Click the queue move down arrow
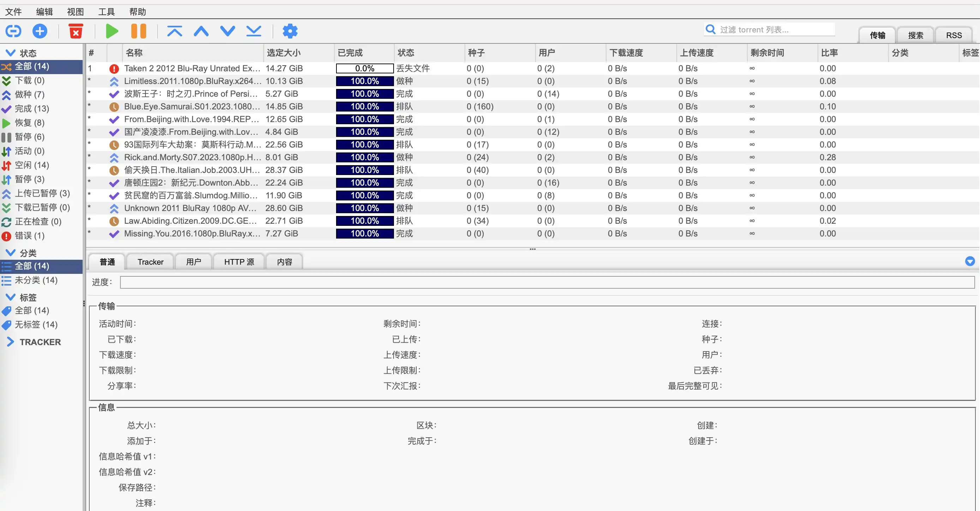 227,31
